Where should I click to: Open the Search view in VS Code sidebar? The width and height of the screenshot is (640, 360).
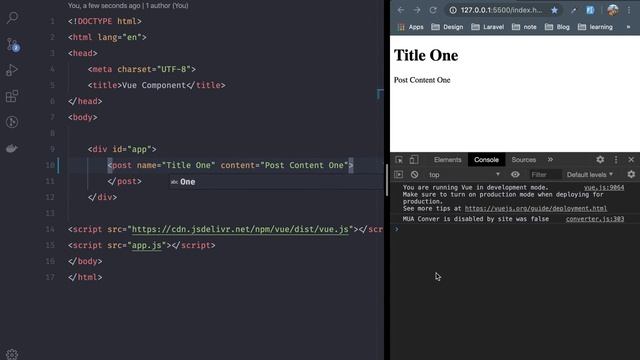pos(12,18)
